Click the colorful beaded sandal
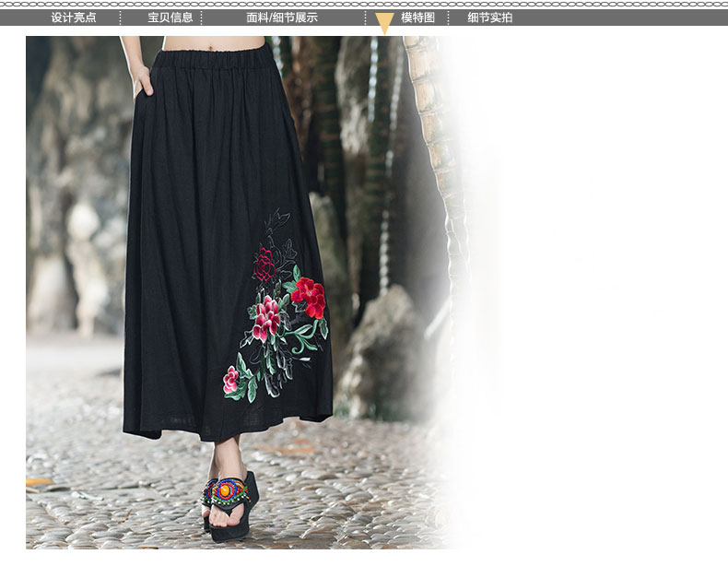The image size is (728, 566). [228, 492]
